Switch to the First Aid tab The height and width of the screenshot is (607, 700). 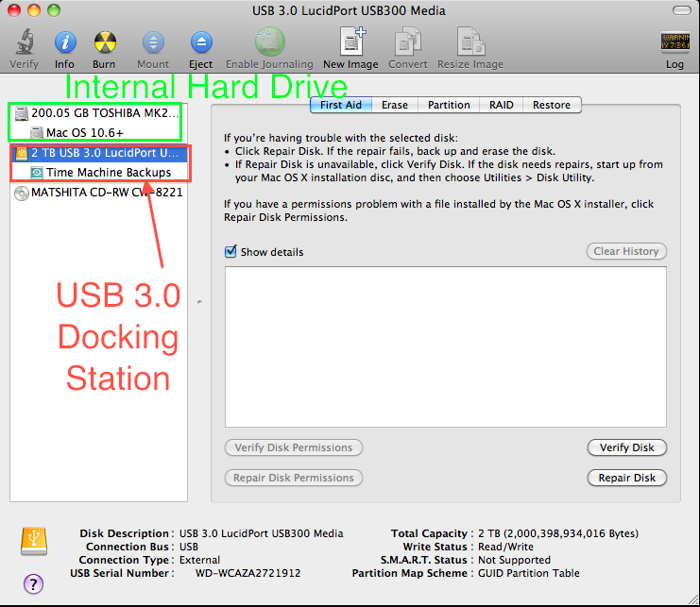click(341, 105)
